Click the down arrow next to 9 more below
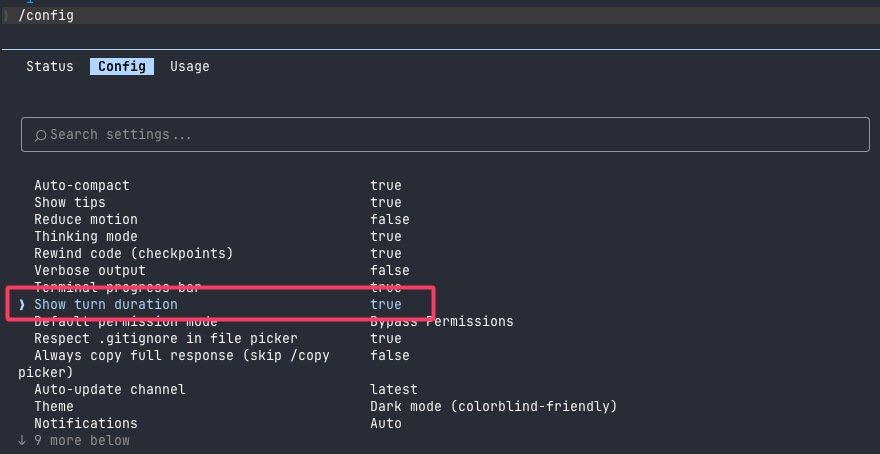 [x=22, y=441]
